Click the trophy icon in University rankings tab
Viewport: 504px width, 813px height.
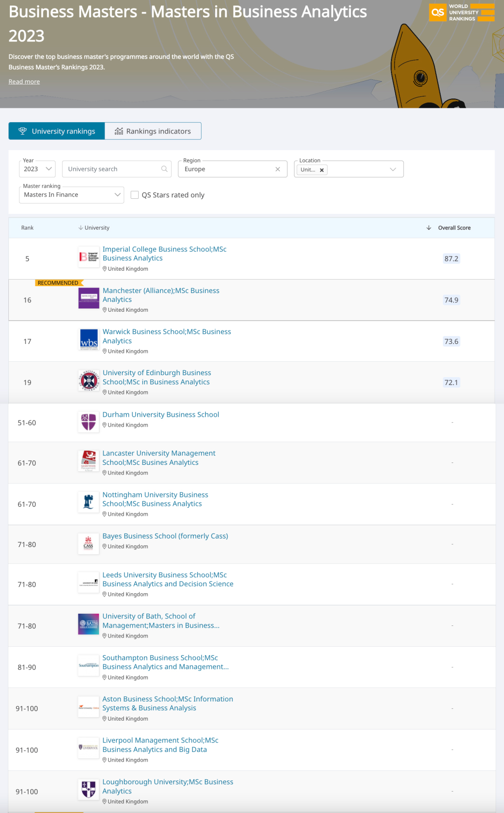[x=22, y=131]
